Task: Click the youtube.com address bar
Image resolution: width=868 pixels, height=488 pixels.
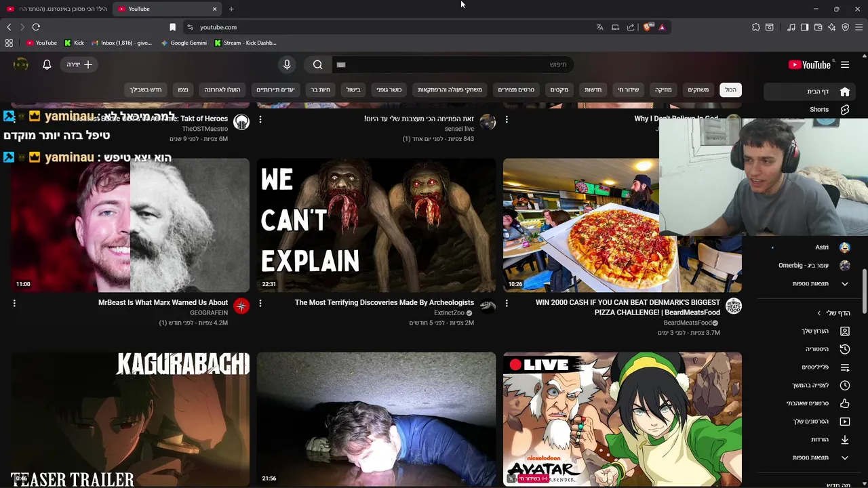Action: point(387,27)
